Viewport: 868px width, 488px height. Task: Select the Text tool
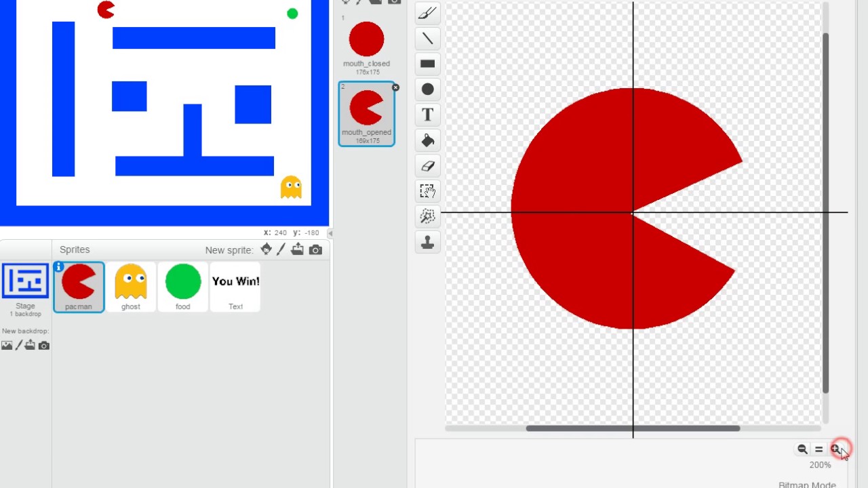427,115
